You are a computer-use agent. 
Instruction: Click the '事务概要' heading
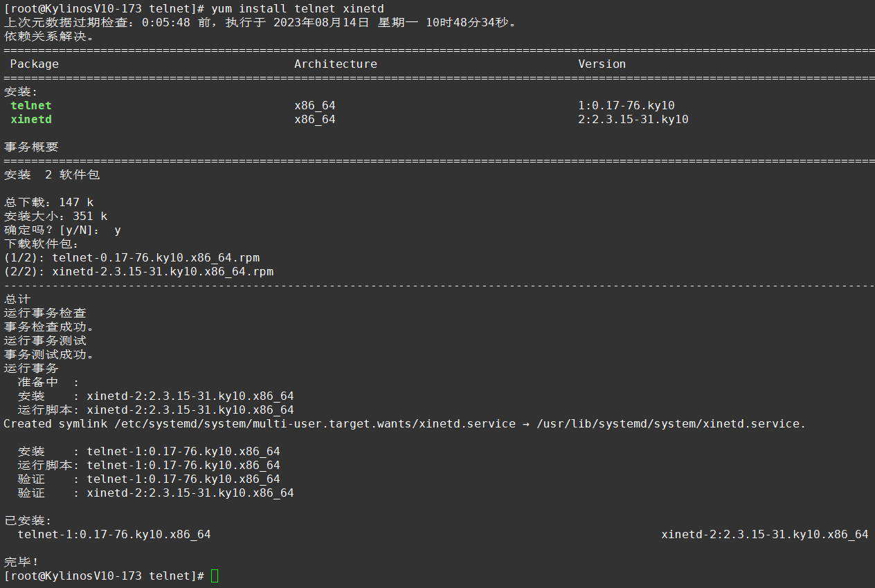coord(31,147)
